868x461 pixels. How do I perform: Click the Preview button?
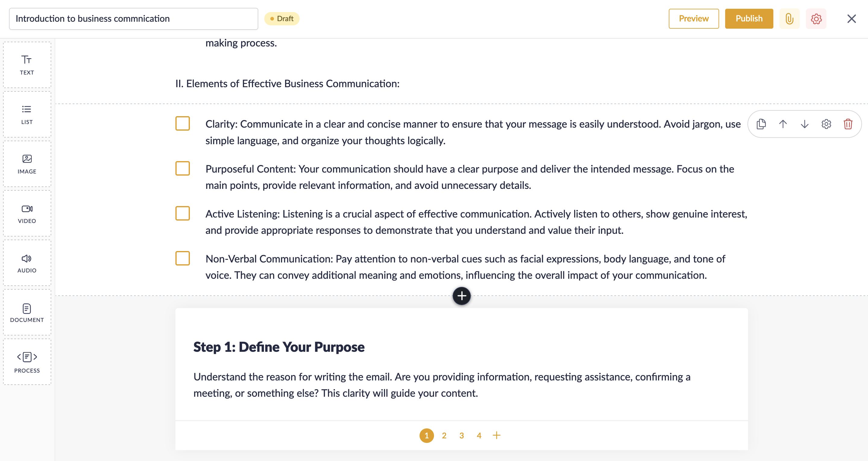pos(693,18)
